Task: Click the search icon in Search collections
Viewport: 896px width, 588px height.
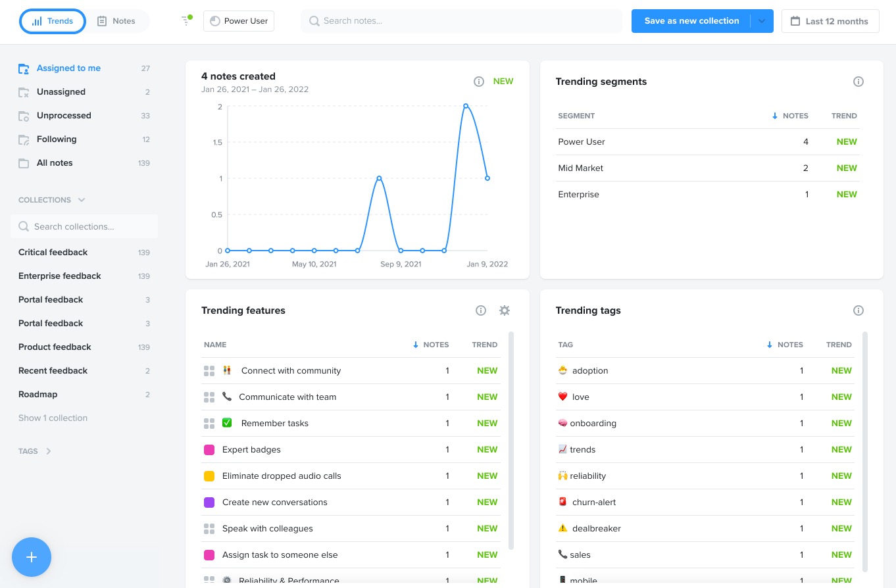Action: [24, 226]
